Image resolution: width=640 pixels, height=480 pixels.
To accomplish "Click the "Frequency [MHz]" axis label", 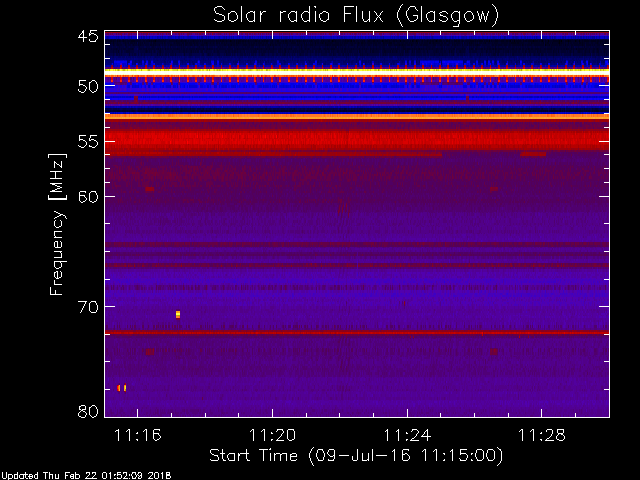I will (x=57, y=224).
